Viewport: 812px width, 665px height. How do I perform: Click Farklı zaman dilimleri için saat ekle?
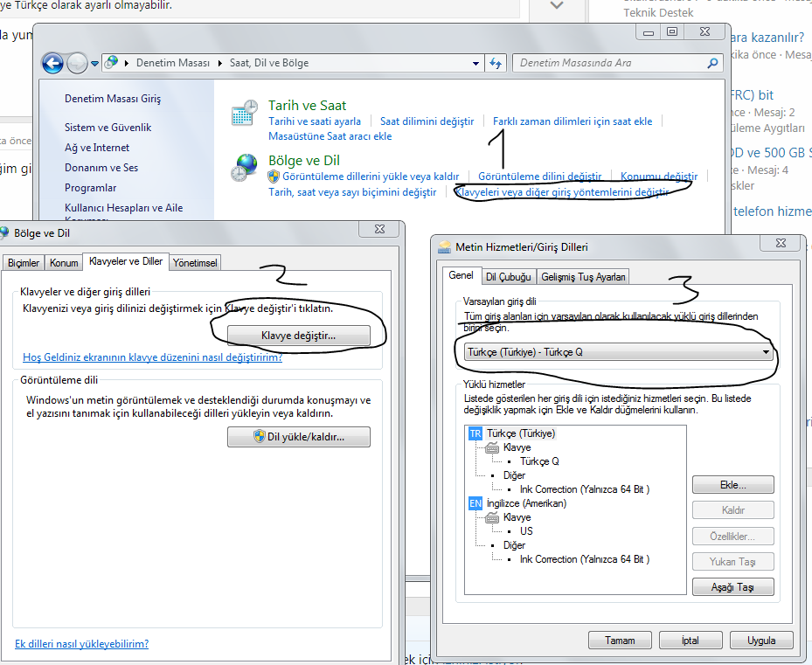[573, 121]
